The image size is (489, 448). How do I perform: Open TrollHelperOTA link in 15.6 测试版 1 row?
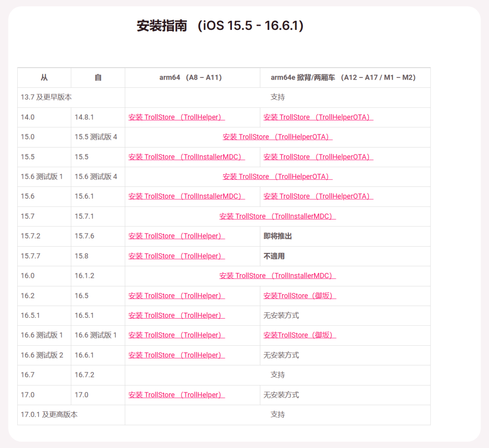(x=278, y=176)
